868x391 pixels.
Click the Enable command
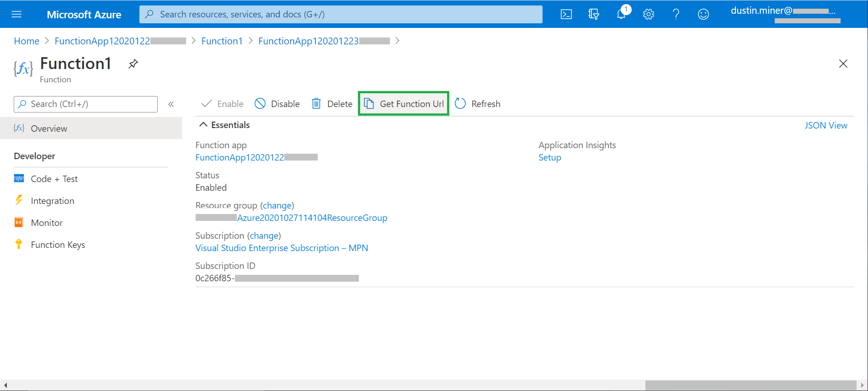[x=223, y=104]
